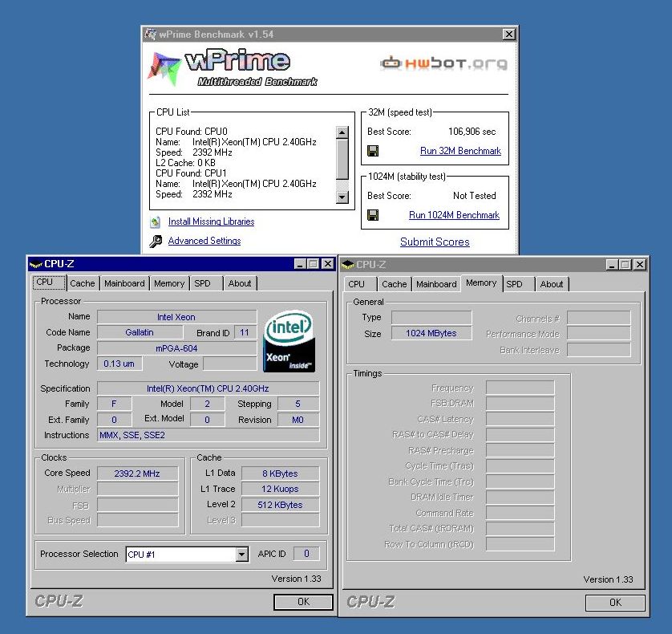Click the Install Missing Libraries icon
Viewport: 672px width, 634px height.
point(155,221)
